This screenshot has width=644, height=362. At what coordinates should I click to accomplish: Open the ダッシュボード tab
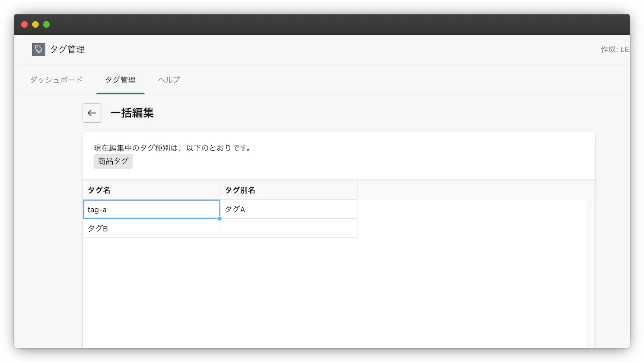click(x=56, y=80)
